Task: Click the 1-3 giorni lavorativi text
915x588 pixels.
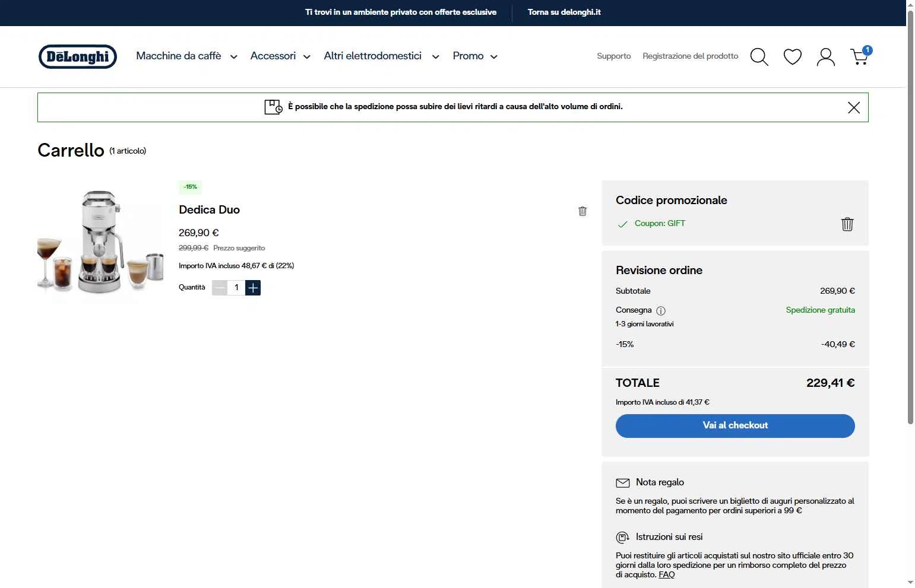Action: pyautogui.click(x=645, y=324)
